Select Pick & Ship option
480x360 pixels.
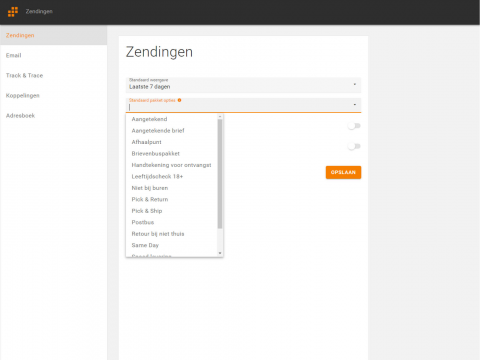tap(171, 211)
